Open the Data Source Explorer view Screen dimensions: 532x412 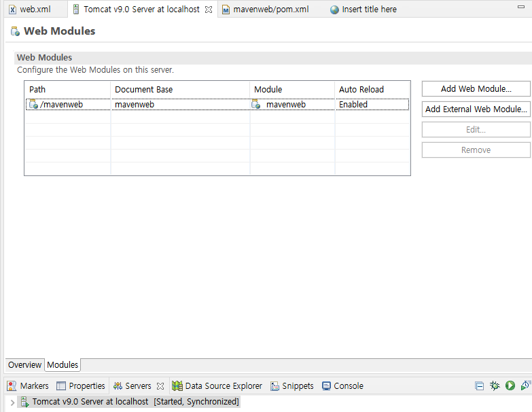pyautogui.click(x=217, y=386)
